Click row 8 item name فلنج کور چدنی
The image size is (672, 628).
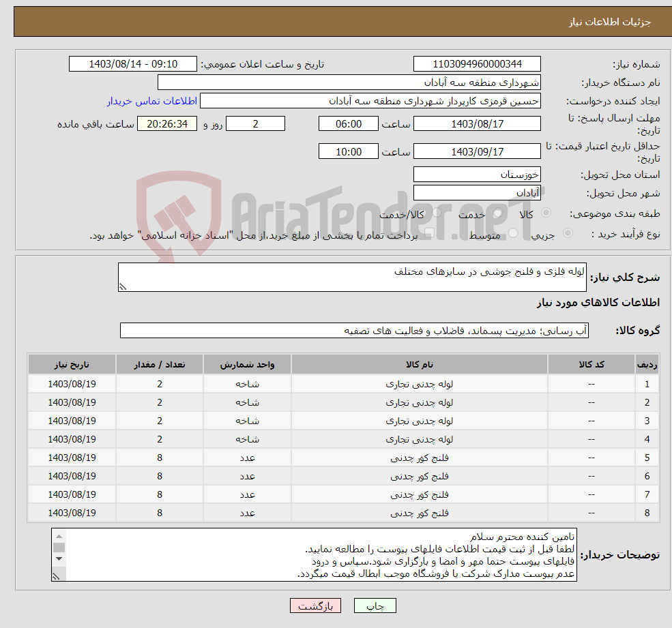pyautogui.click(x=419, y=513)
